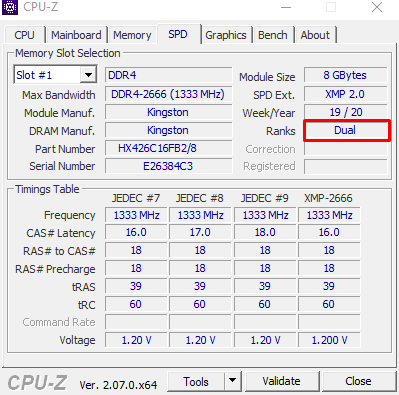Click the serial number E26384C3
The image size is (399, 395).
click(168, 166)
